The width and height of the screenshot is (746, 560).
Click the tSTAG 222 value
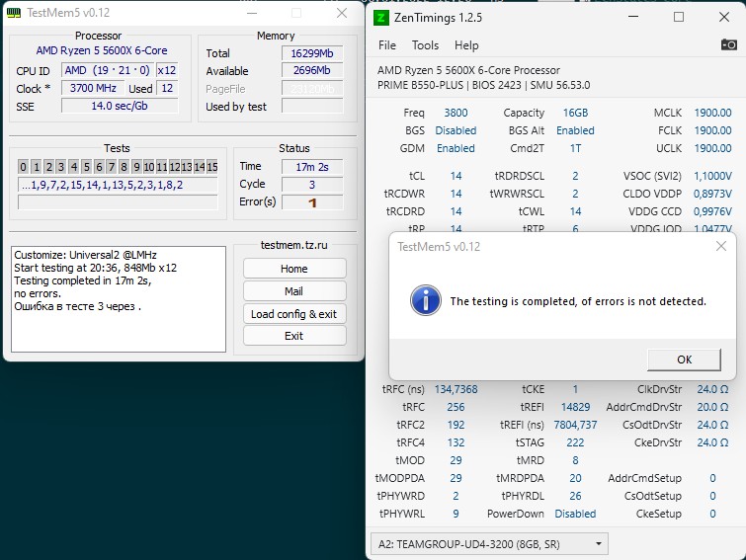point(575,442)
